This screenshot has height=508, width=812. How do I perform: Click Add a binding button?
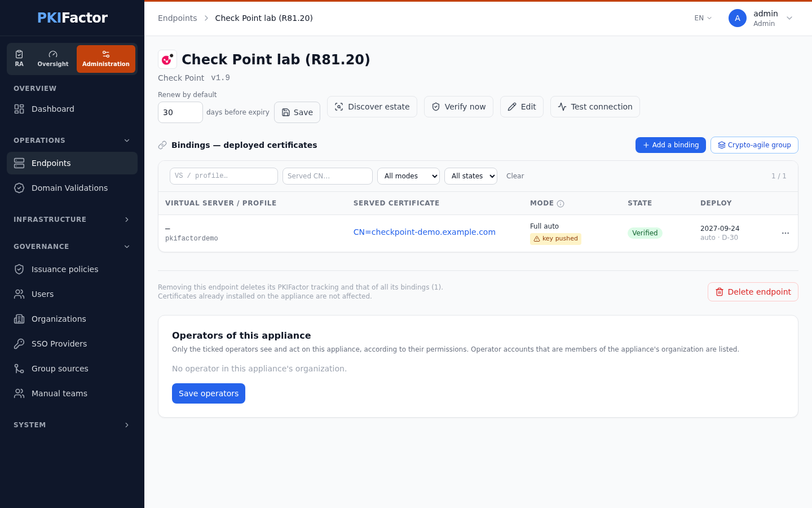pos(670,145)
